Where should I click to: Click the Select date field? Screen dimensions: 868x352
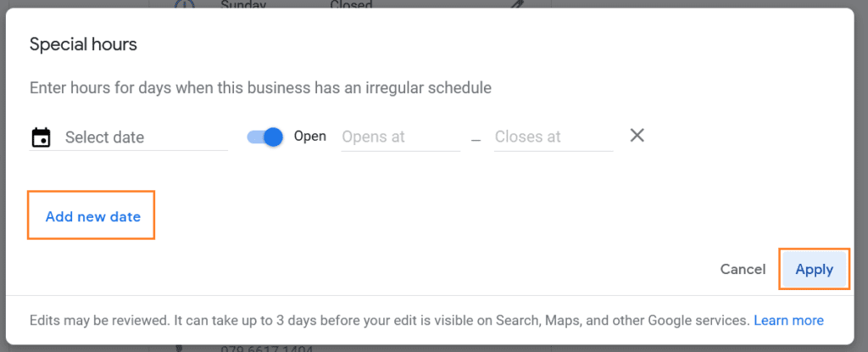144,137
